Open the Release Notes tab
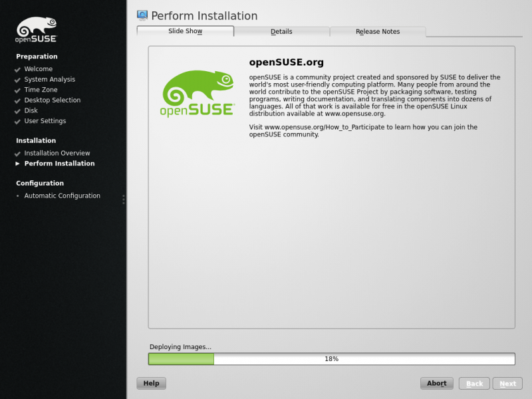532x399 pixels. click(x=378, y=31)
